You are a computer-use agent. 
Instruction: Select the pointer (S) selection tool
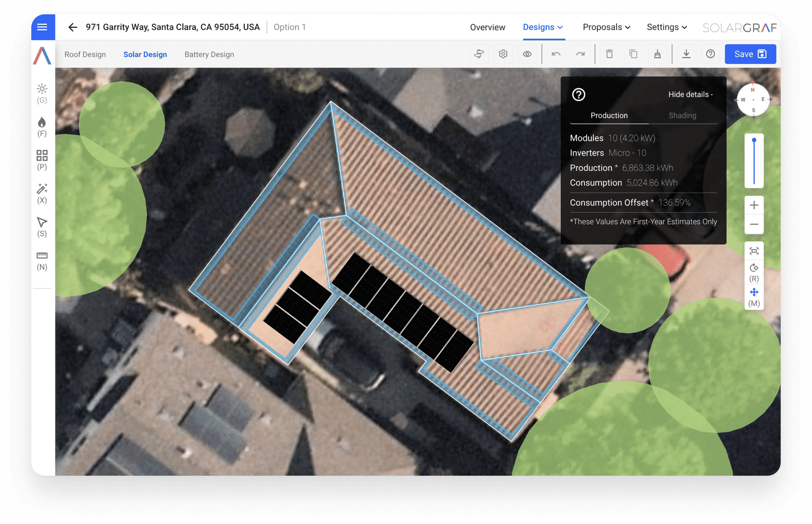click(x=42, y=227)
